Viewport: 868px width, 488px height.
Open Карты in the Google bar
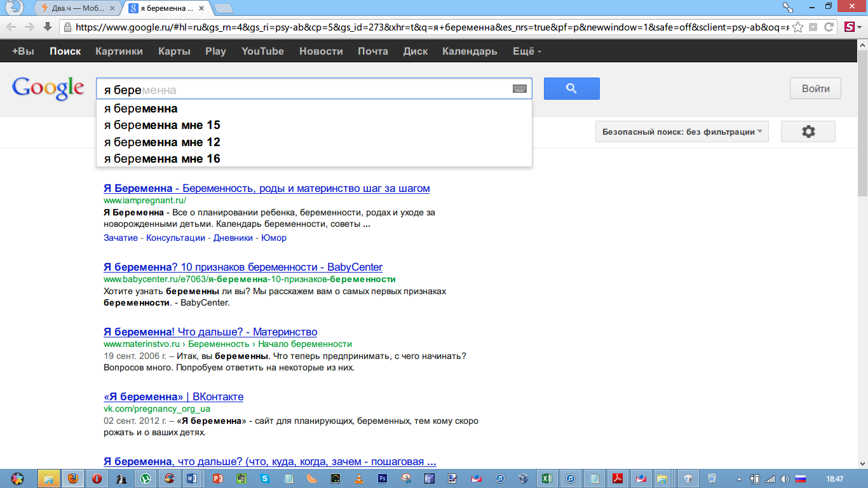174,51
